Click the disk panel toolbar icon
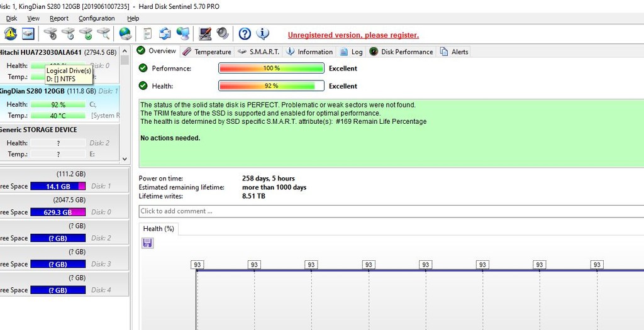The height and width of the screenshot is (330, 644). (28, 33)
